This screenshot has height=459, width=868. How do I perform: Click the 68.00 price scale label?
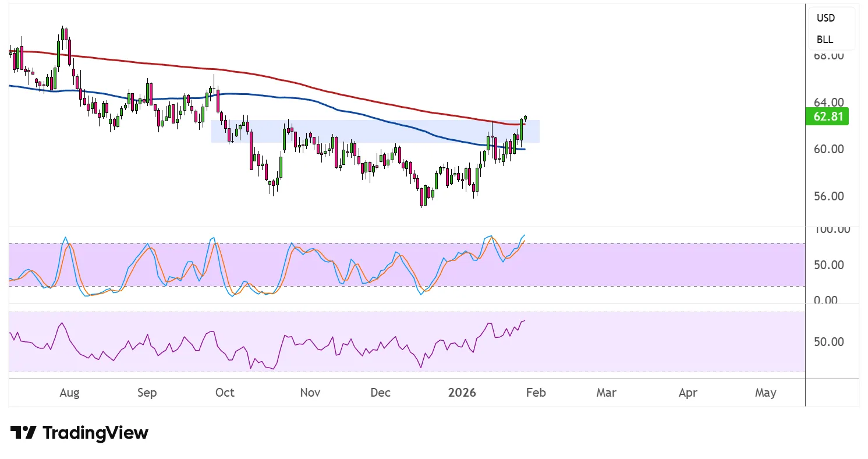click(828, 56)
